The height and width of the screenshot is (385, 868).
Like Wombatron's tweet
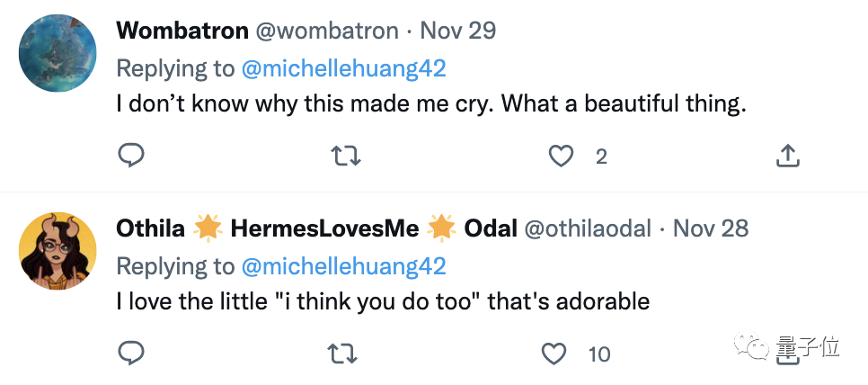point(562,157)
